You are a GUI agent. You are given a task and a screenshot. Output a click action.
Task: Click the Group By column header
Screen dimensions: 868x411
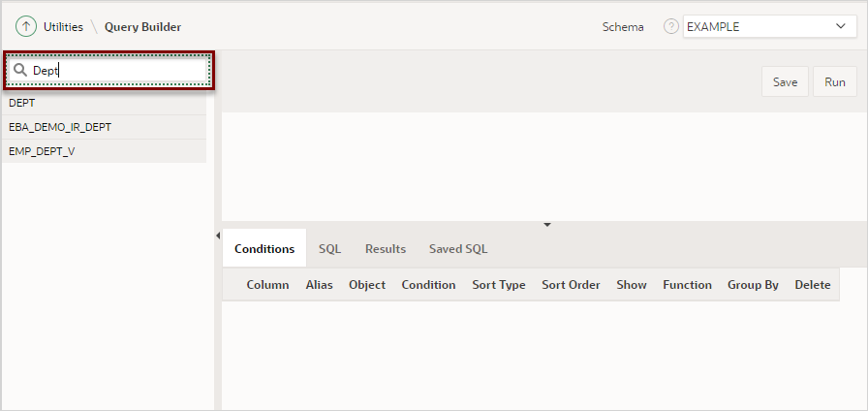[x=753, y=285]
